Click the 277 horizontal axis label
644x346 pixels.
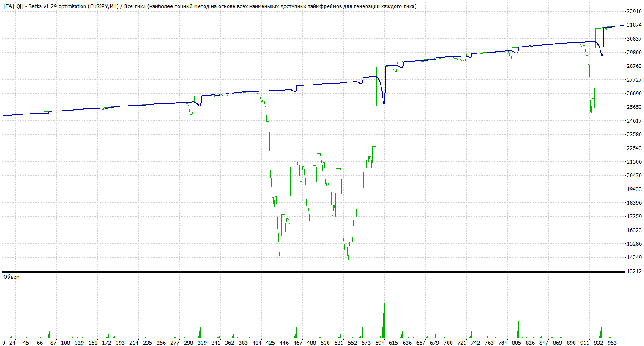pos(175,343)
